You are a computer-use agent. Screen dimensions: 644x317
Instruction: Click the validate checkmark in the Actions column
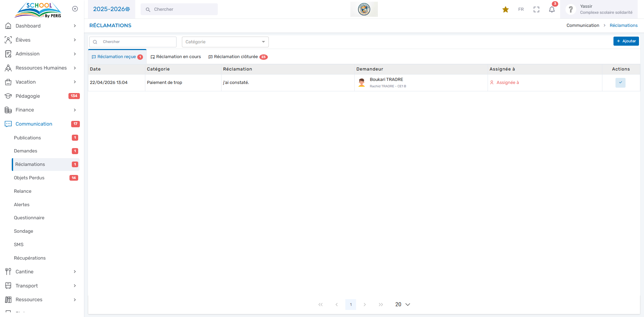(620, 83)
